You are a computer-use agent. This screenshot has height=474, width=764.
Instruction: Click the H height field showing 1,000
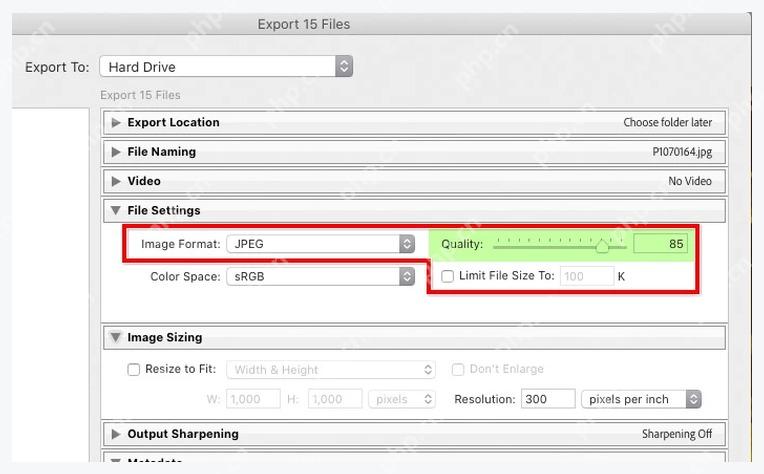335,399
